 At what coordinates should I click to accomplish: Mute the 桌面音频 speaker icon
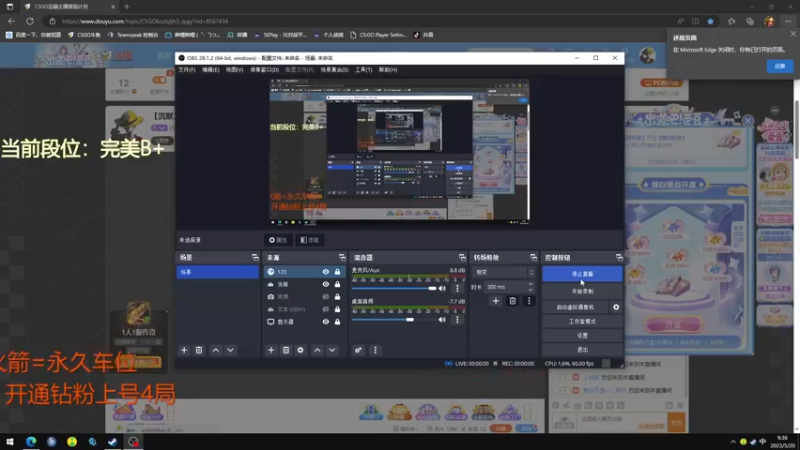[x=442, y=319]
